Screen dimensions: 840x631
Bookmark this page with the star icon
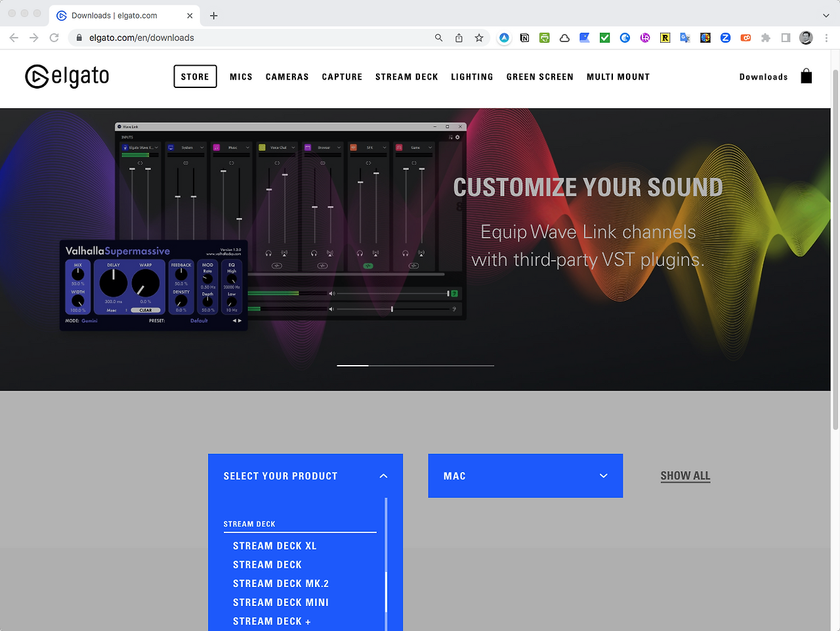coord(479,38)
